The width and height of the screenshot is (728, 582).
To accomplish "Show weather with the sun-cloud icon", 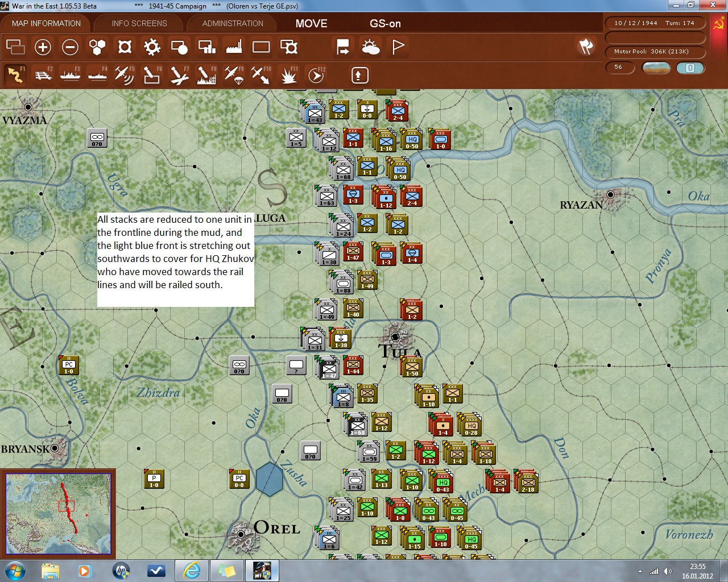I will point(371,47).
